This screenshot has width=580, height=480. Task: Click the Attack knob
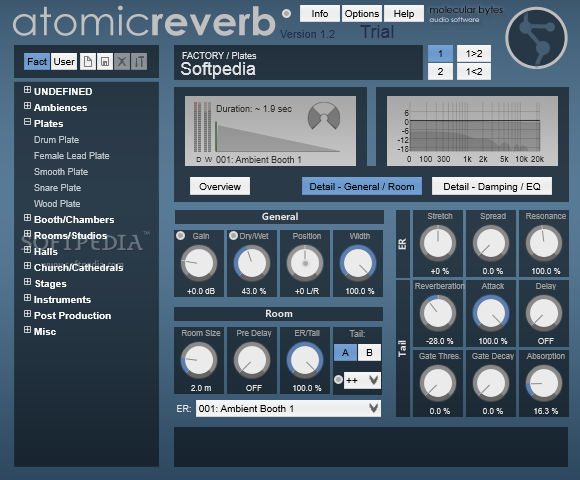click(491, 313)
